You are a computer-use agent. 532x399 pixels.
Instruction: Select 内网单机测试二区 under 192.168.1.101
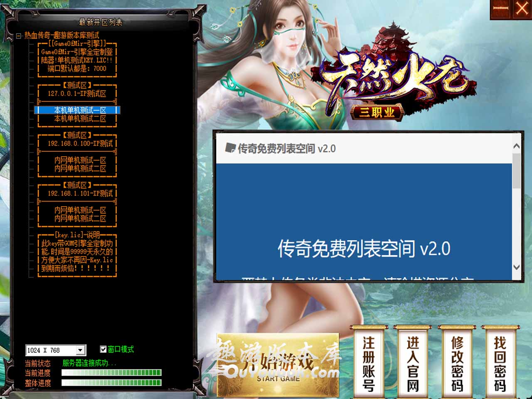coord(80,219)
